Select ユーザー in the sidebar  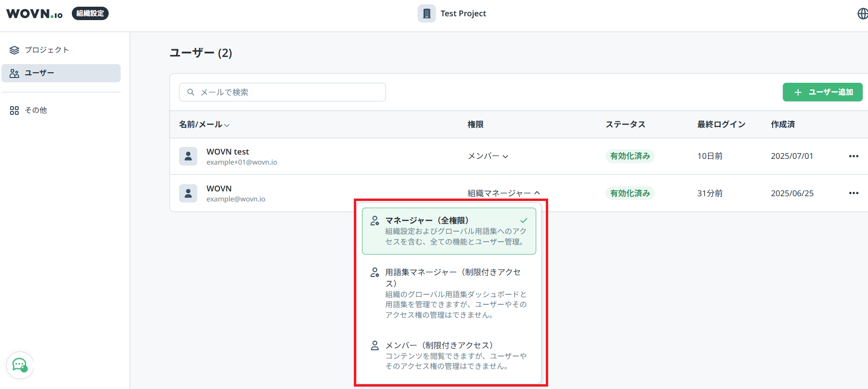[61, 73]
